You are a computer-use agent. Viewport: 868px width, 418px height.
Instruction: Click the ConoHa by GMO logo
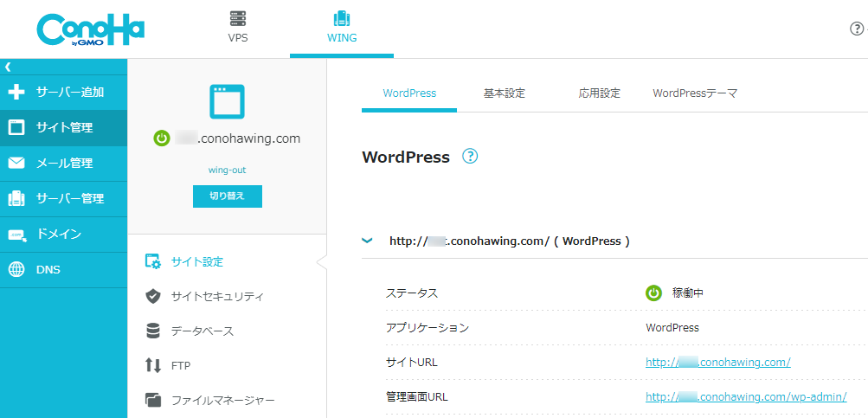[x=90, y=29]
